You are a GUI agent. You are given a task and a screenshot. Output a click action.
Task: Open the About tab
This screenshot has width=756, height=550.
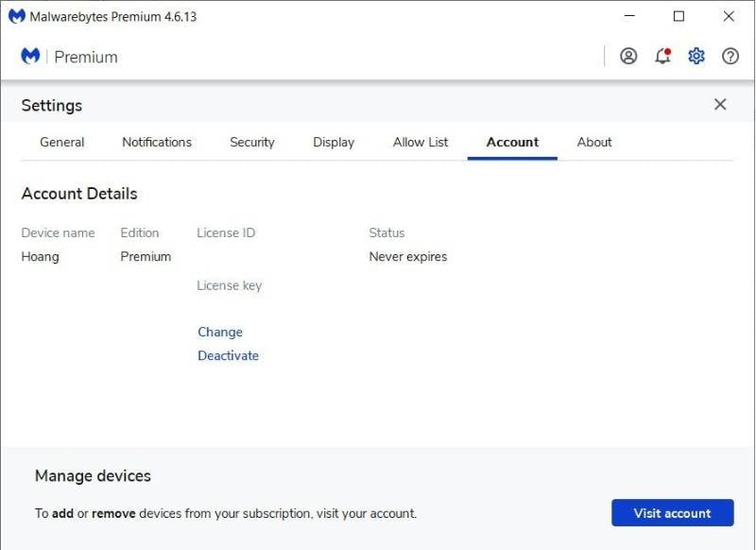click(594, 142)
